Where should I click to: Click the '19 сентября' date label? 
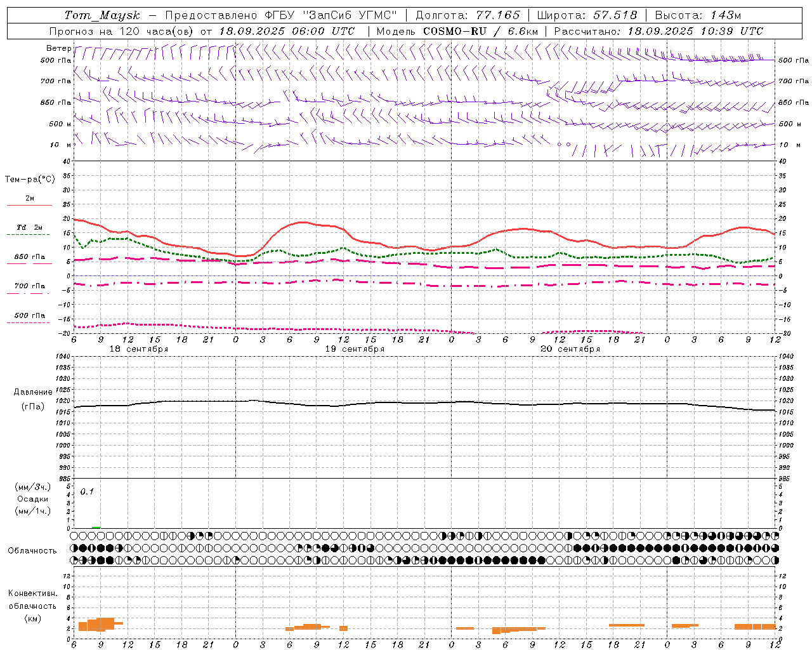355,349
